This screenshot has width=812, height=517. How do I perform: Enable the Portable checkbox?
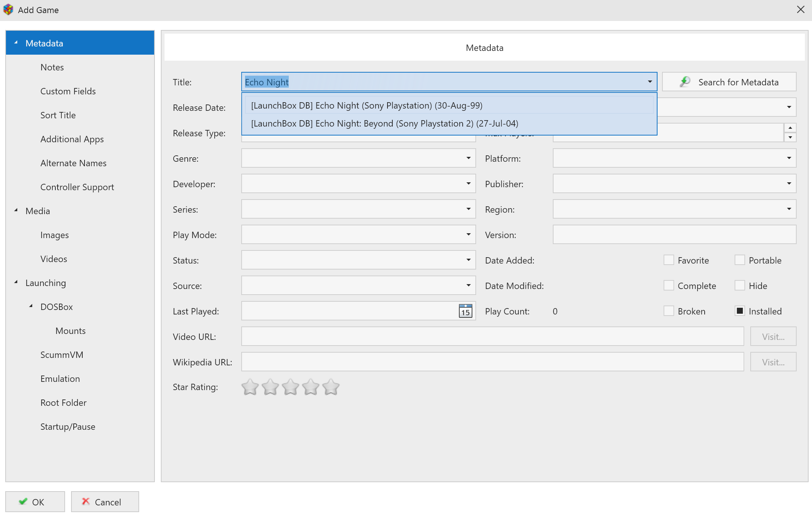pyautogui.click(x=740, y=260)
